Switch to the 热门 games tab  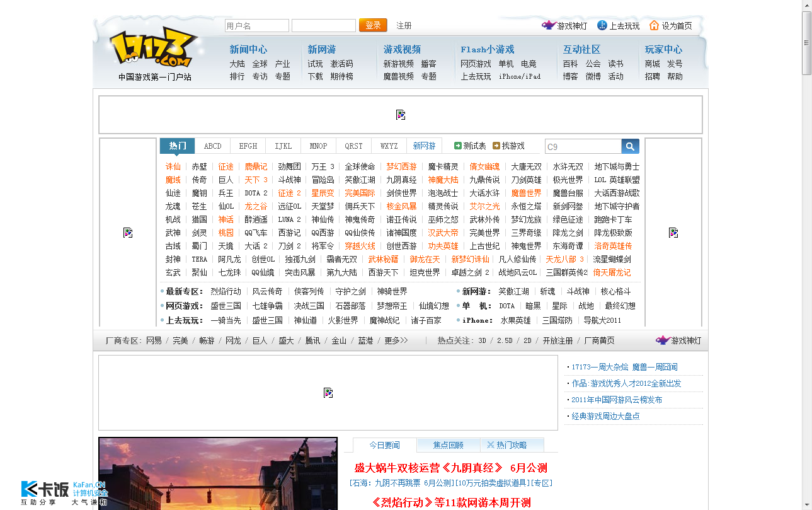click(178, 146)
